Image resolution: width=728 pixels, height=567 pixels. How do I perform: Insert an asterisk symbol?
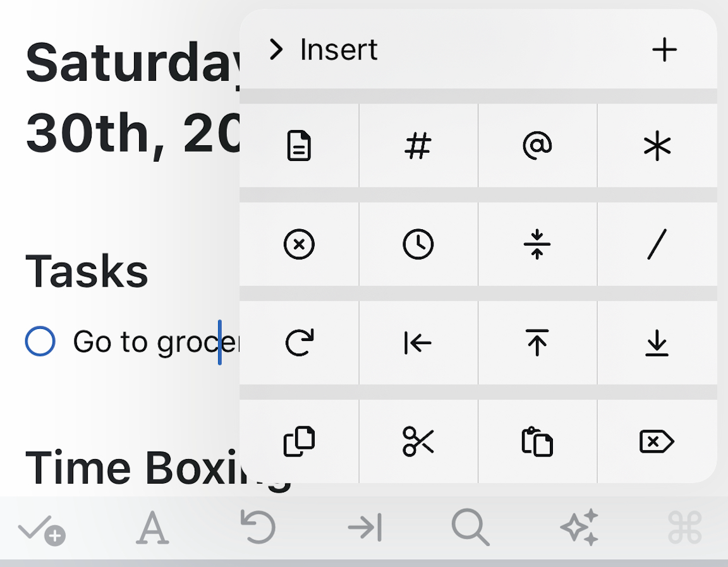pos(657,146)
